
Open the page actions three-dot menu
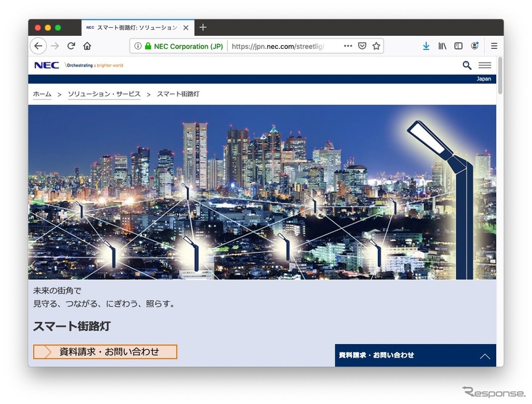[348, 46]
